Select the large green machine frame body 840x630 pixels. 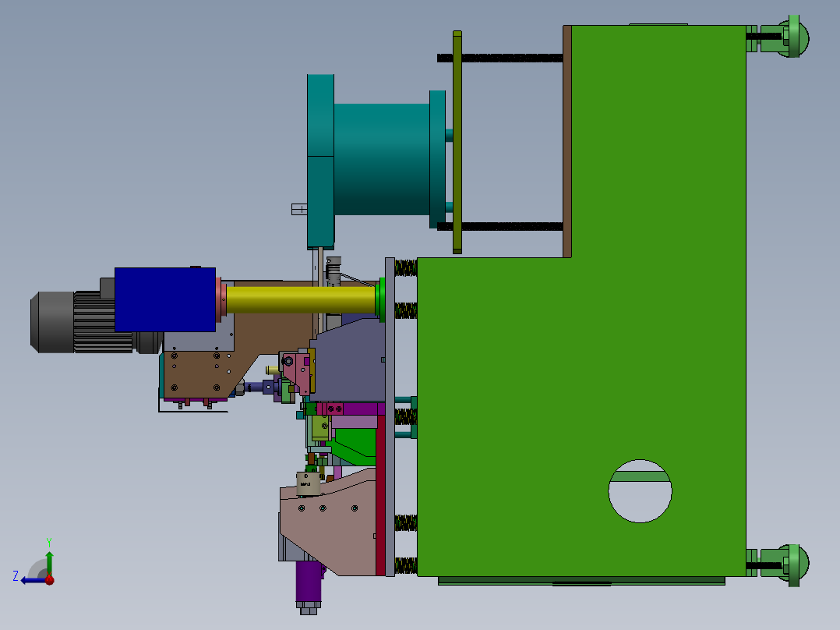581,375
